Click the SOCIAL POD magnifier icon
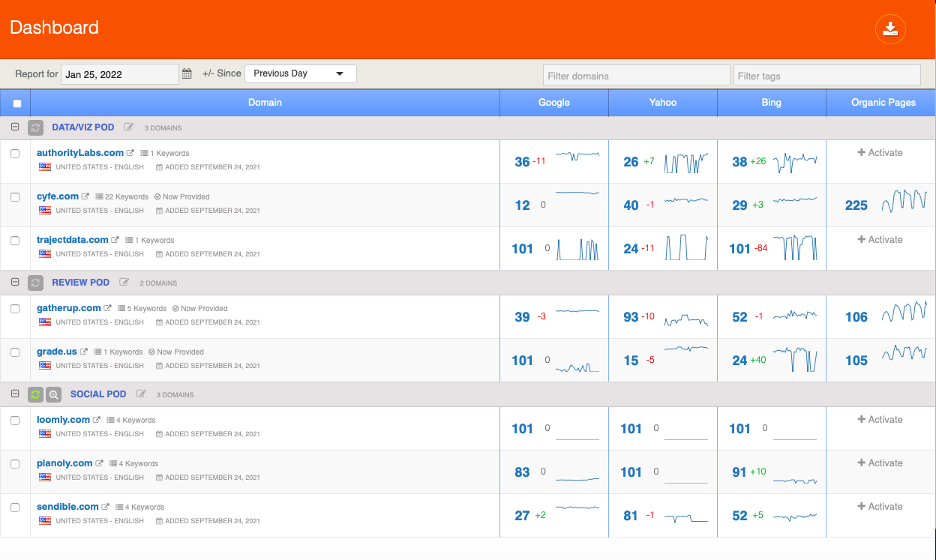This screenshot has width=936, height=560. click(53, 394)
